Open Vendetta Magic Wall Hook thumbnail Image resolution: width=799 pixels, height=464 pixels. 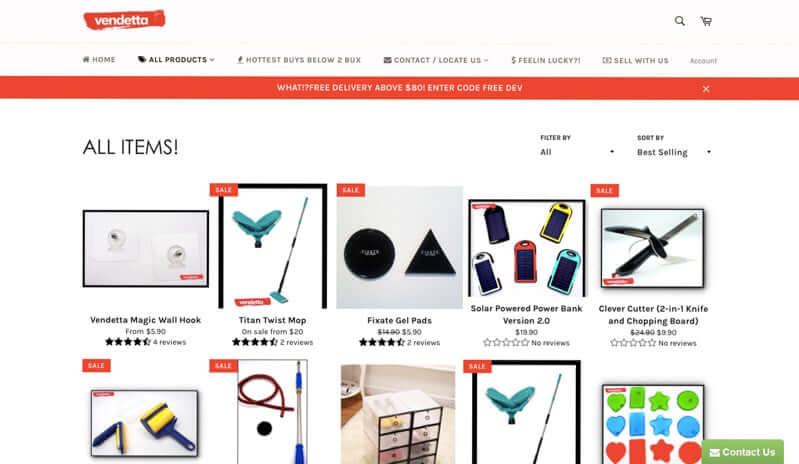click(x=146, y=249)
